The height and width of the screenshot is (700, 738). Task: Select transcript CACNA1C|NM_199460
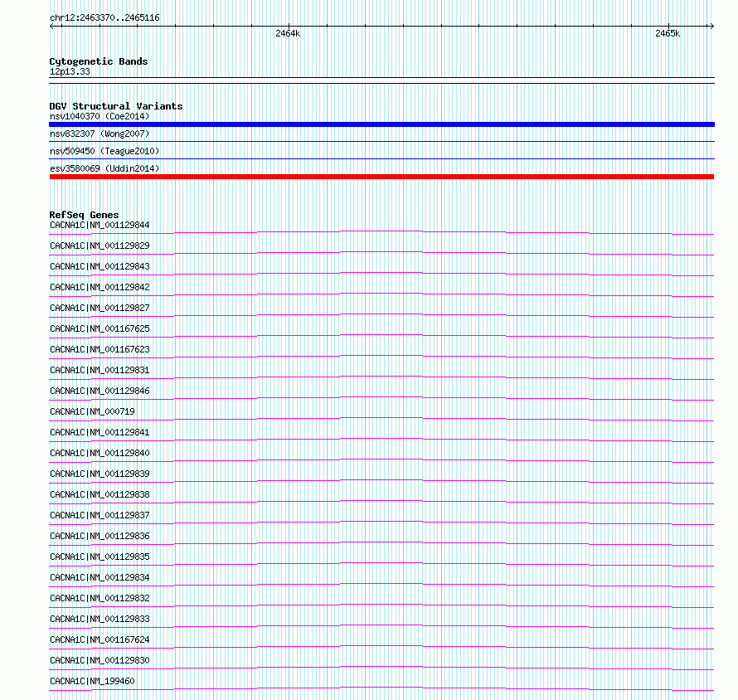point(92,681)
